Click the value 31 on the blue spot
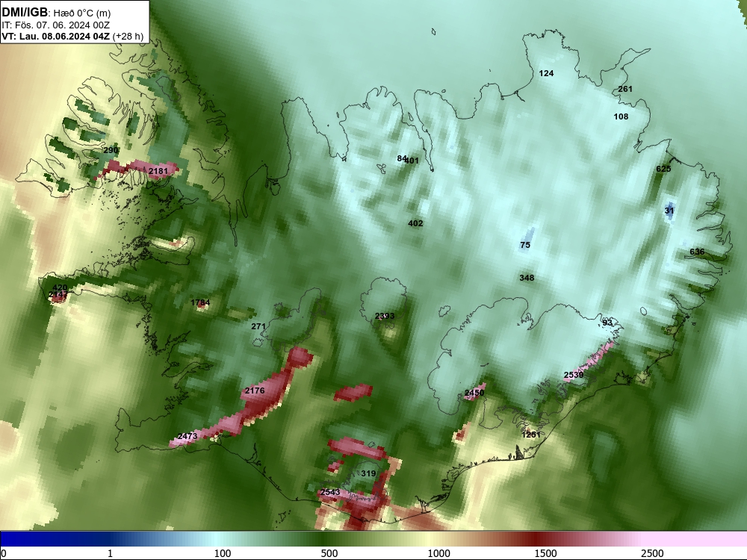This screenshot has width=747, height=560. (x=669, y=210)
